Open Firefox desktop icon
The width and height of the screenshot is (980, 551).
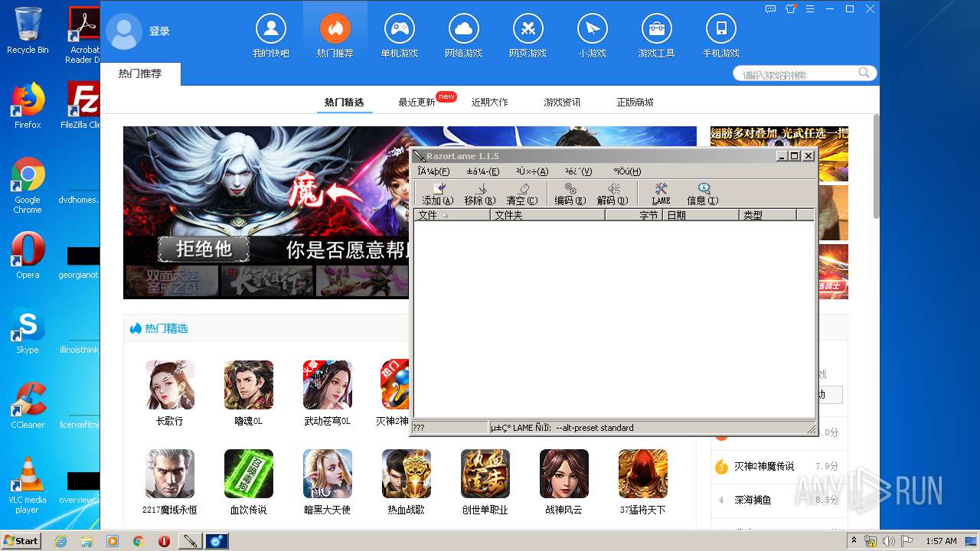(x=28, y=106)
